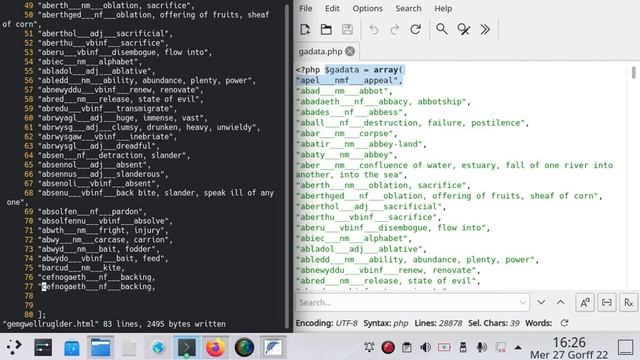The height and width of the screenshot is (360, 640).
Task: Open microphone settings in system tray
Action: 482,347
